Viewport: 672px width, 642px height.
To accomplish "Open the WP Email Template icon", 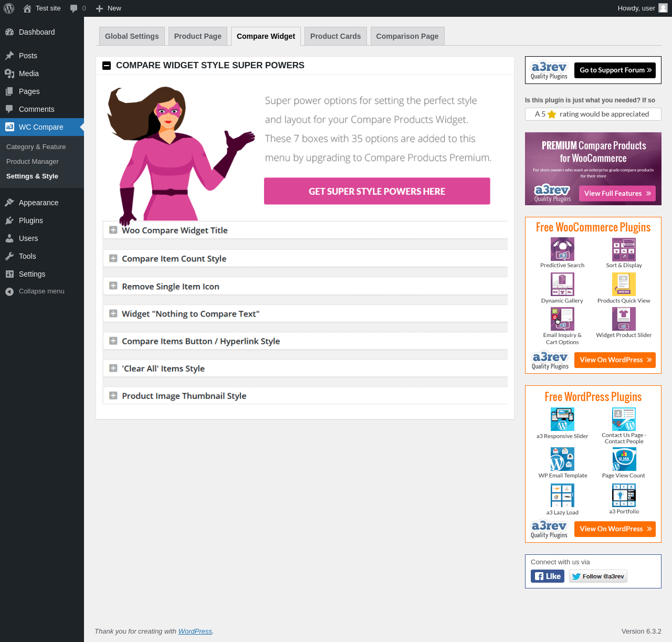I will point(562,459).
